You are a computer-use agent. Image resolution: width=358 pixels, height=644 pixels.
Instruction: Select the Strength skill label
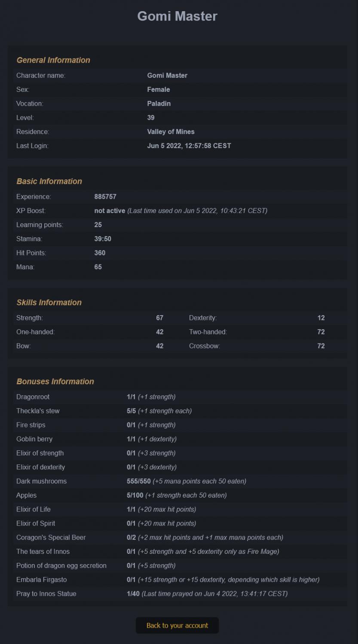tap(30, 318)
